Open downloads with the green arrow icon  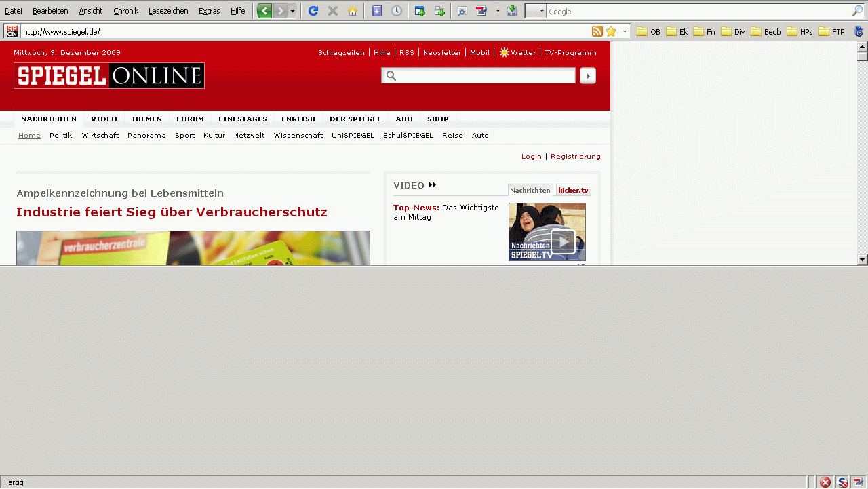click(x=513, y=11)
